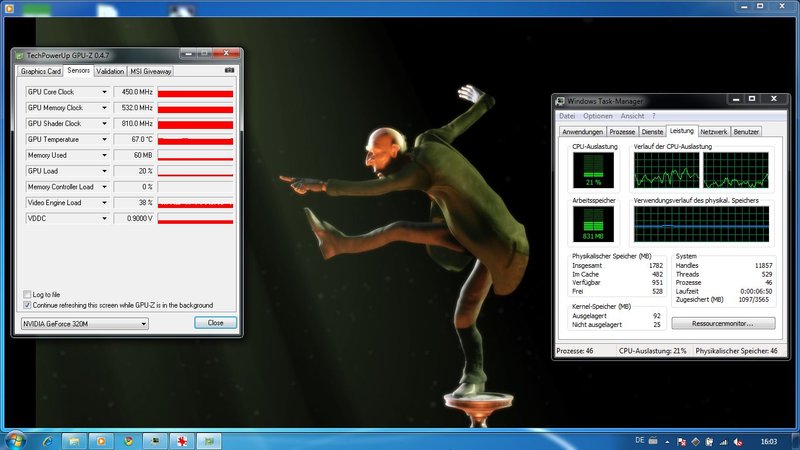Open the GPU Load sensor dropdown
Screen dimensions: 800x450
[104, 171]
